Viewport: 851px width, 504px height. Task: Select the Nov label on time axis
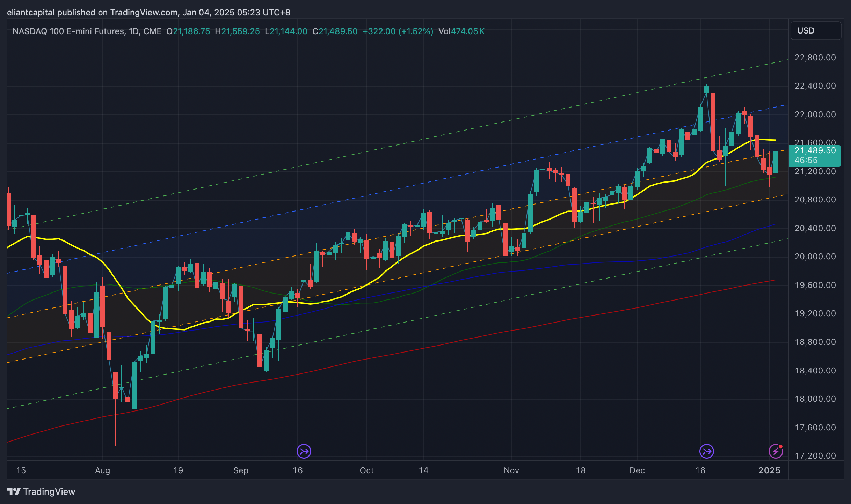511,470
